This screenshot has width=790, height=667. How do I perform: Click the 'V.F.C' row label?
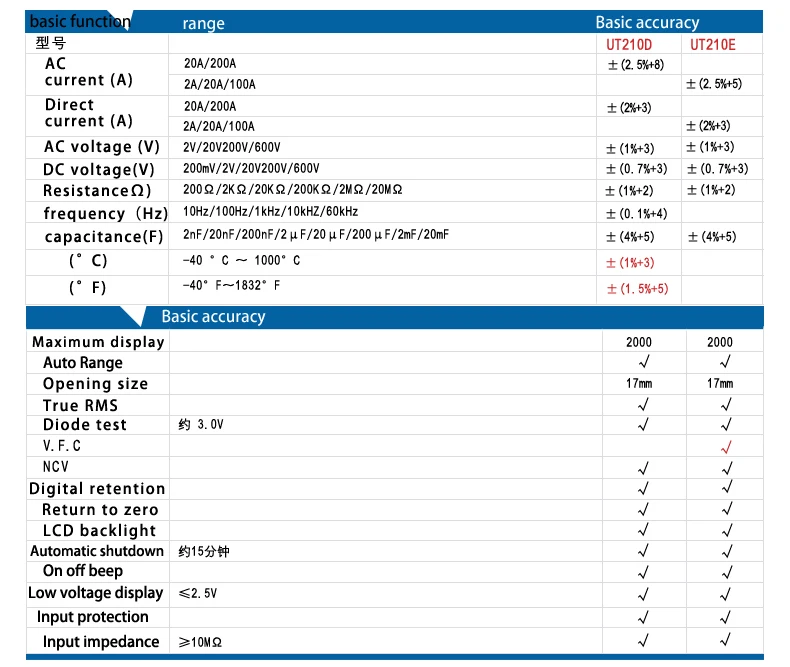[x=61, y=446]
